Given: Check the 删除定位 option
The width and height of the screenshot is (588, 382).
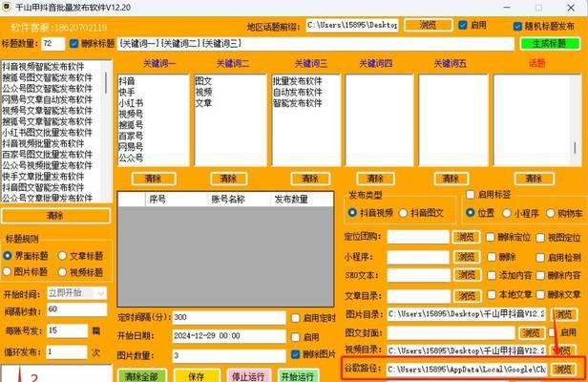Looking at the screenshot, I should [x=490, y=237].
